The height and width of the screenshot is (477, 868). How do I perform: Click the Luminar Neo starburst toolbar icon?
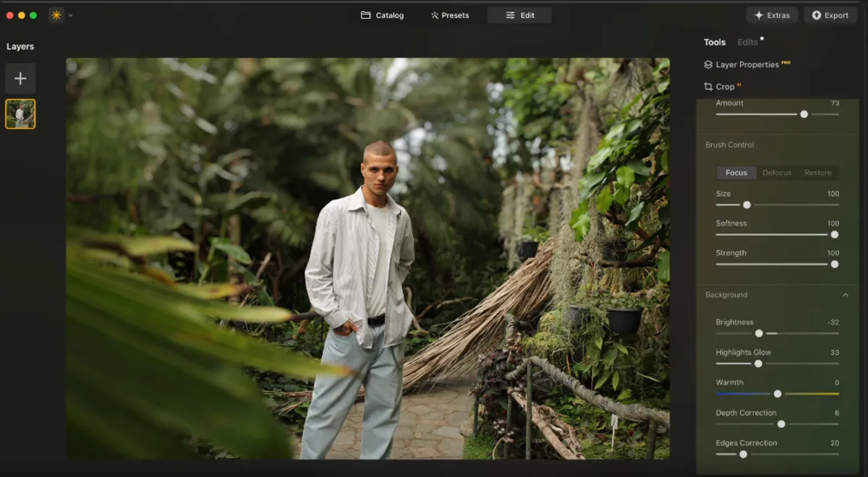point(56,14)
